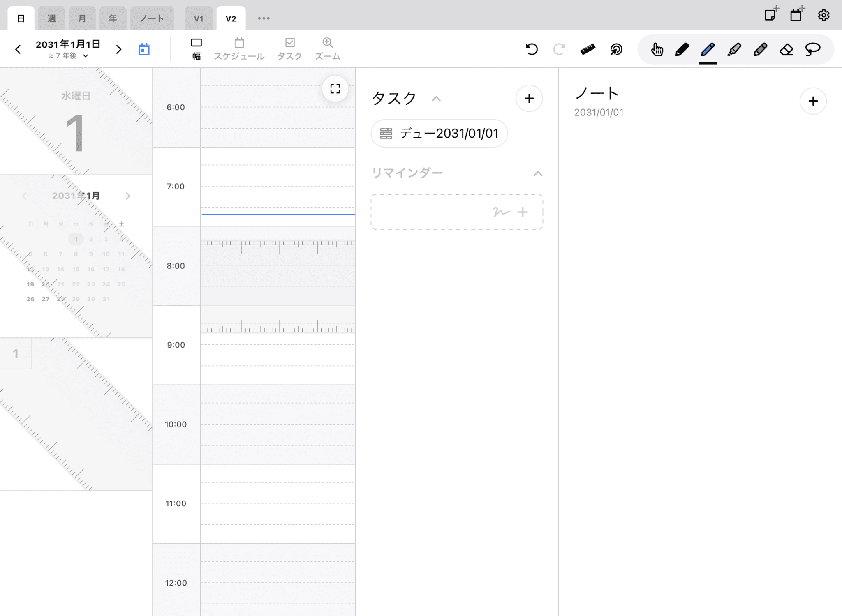
Task: Select the highlighter tool
Action: click(x=734, y=49)
